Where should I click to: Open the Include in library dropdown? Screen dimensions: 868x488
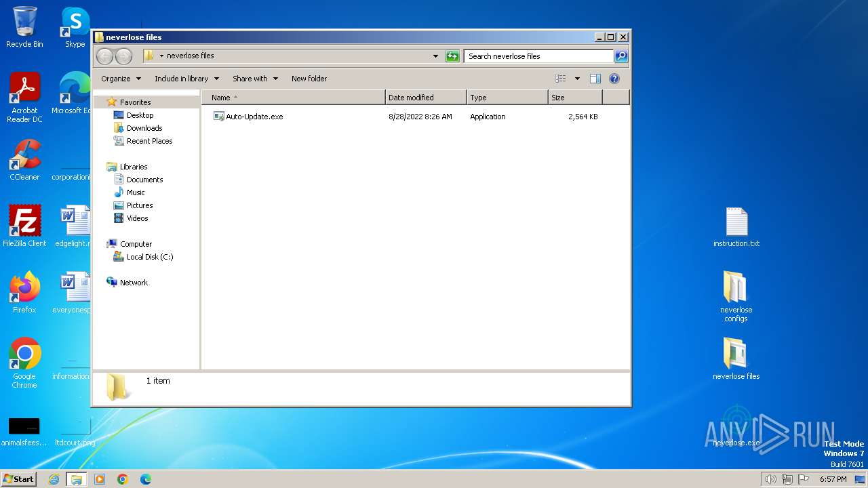point(186,79)
